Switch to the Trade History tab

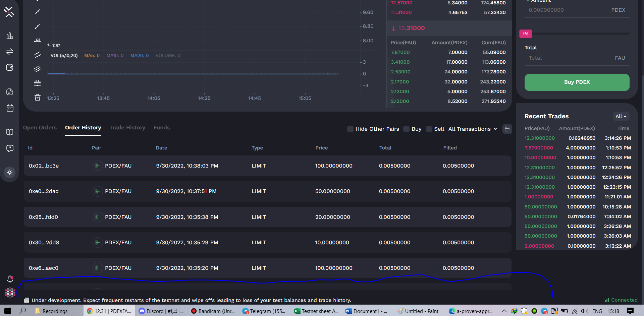127,128
